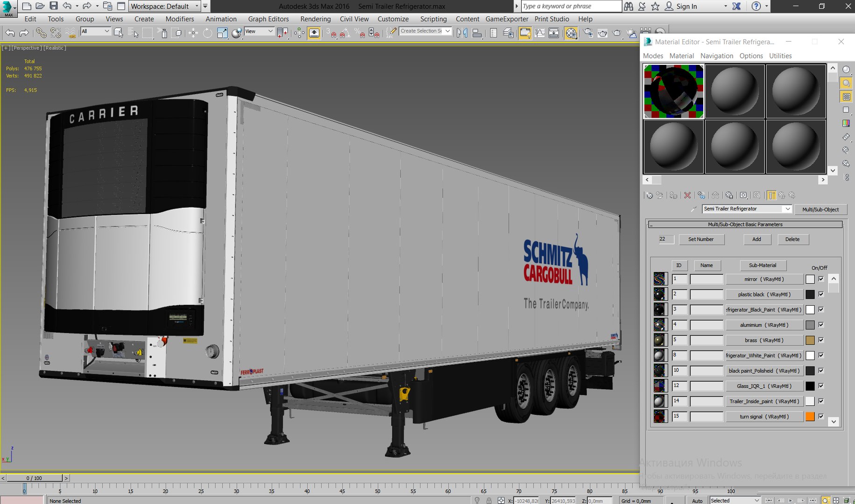The width and height of the screenshot is (855, 504).
Task: Click the Open File folder icon
Action: tap(40, 6)
